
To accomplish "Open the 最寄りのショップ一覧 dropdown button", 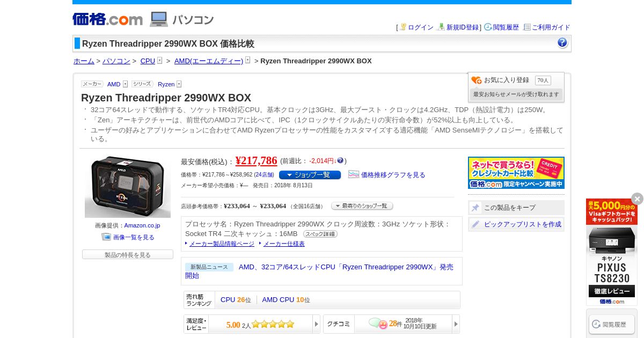I will pyautogui.click(x=362, y=206).
